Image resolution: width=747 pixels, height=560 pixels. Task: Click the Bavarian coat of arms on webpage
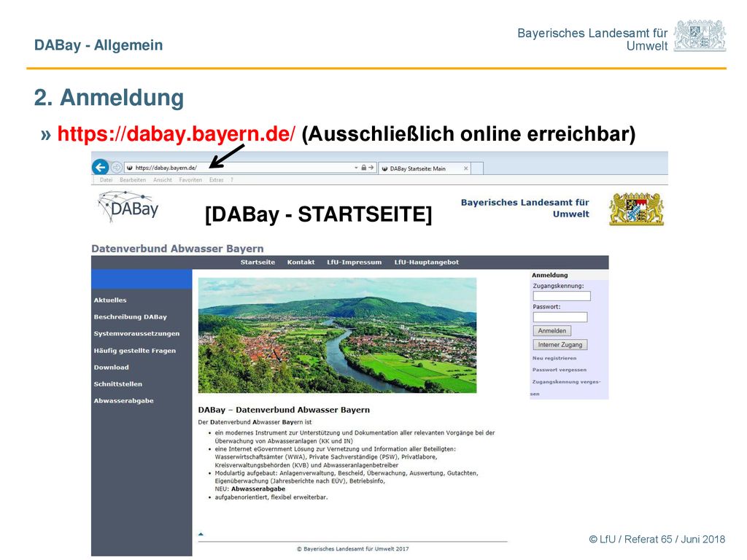[636, 209]
